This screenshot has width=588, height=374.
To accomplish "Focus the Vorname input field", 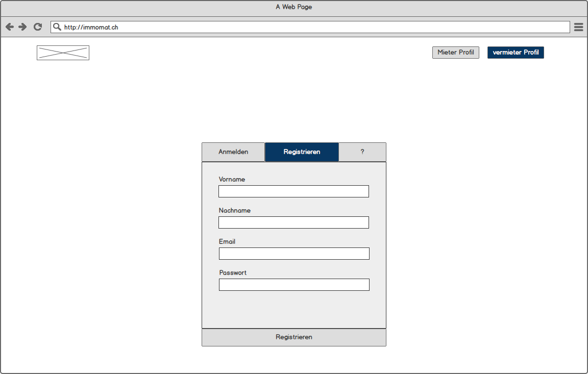I will click(x=293, y=191).
